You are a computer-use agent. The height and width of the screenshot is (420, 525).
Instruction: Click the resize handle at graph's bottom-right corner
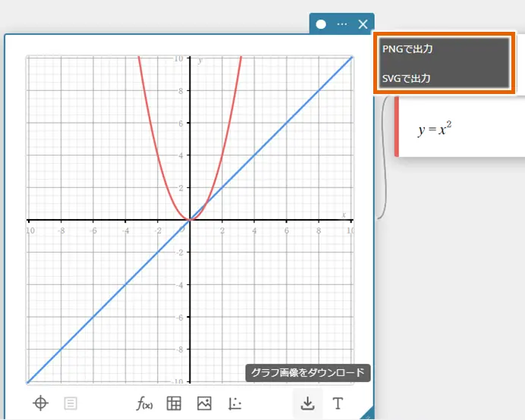click(x=367, y=414)
